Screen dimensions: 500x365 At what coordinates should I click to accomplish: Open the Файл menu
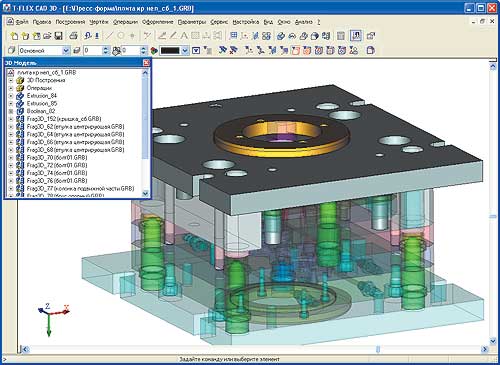pyautogui.click(x=22, y=22)
